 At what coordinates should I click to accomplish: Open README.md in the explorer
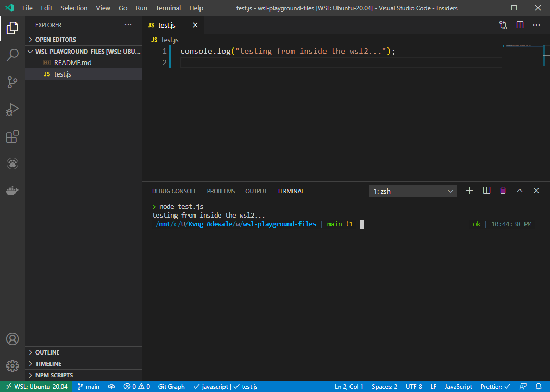83,63
